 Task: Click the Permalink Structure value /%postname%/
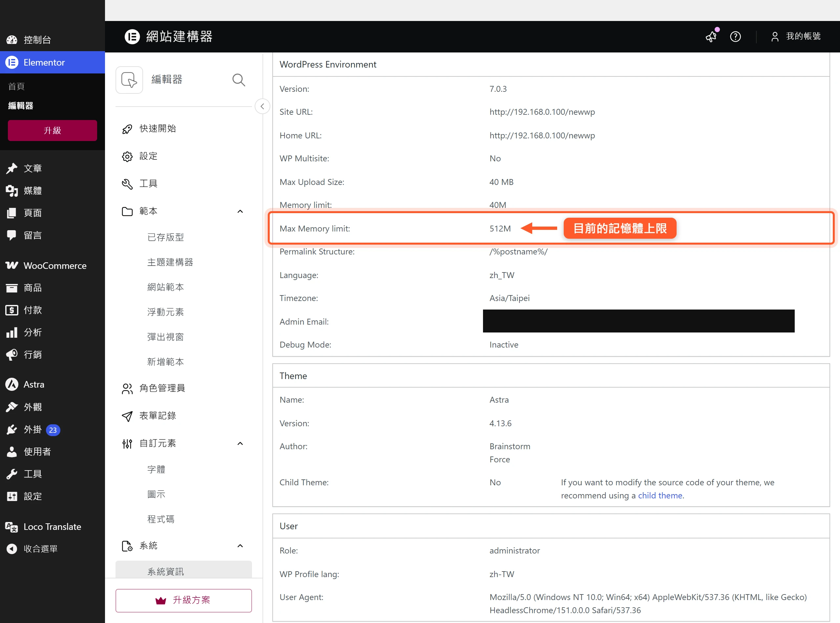click(x=518, y=251)
